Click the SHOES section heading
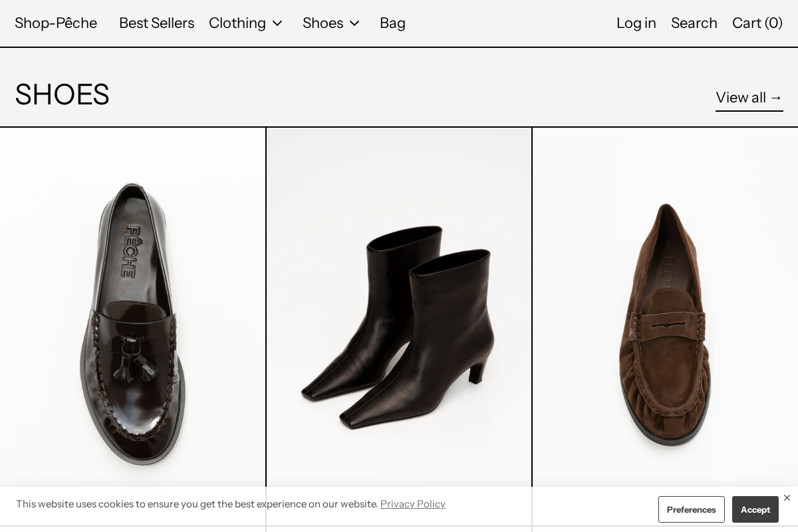 point(62,94)
